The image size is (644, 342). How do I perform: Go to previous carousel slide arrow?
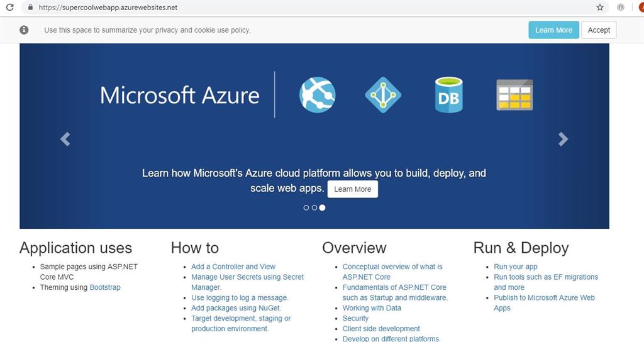pyautogui.click(x=65, y=139)
